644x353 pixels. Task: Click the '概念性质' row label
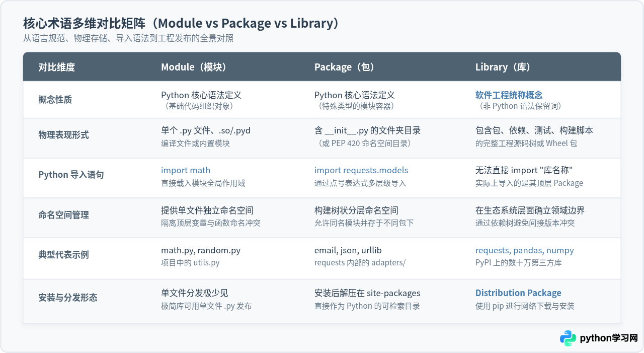[x=55, y=100]
